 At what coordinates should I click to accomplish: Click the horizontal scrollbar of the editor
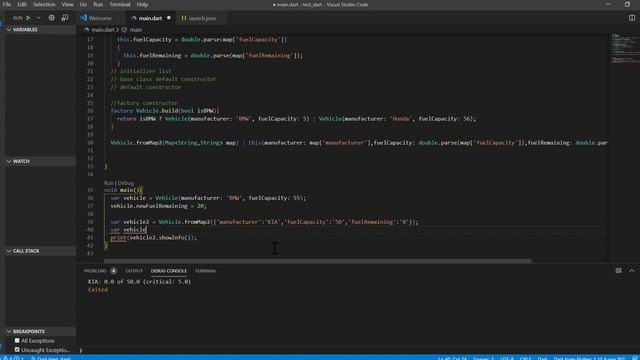(x=318, y=261)
